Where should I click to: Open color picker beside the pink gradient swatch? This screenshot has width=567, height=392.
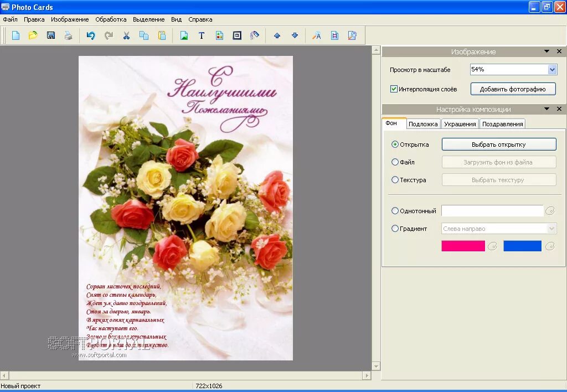point(492,246)
